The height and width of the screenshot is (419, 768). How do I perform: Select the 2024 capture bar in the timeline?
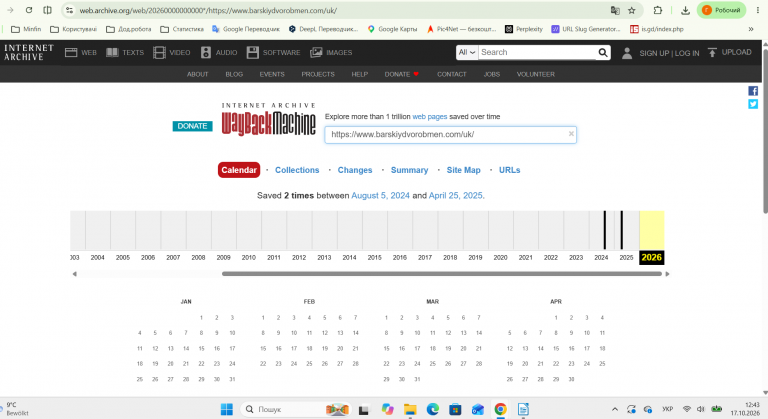pos(604,230)
